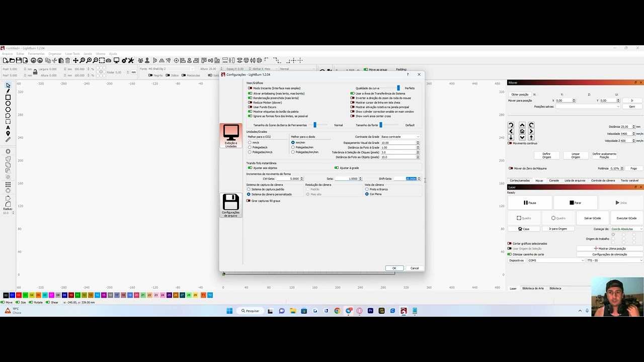The image size is (644, 362).
Task: Click Parar button in Laser panel
Action: [575, 203]
